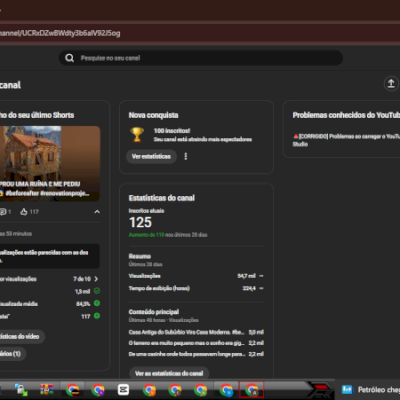
Task: Click the 'Conteúdo principal' heading
Action: tap(154, 312)
